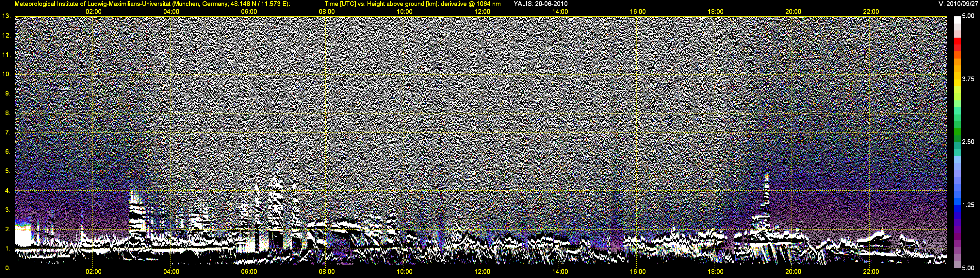This screenshot has height=278, width=980.
Task: Click the 10:00 label on the bottom time axis
Action: (x=404, y=271)
